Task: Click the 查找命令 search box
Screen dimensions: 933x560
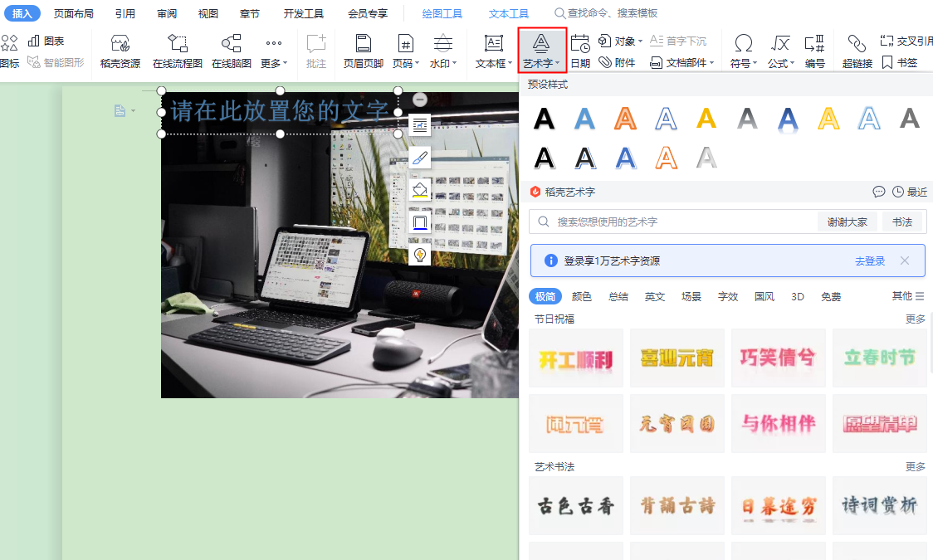Action: [x=606, y=13]
